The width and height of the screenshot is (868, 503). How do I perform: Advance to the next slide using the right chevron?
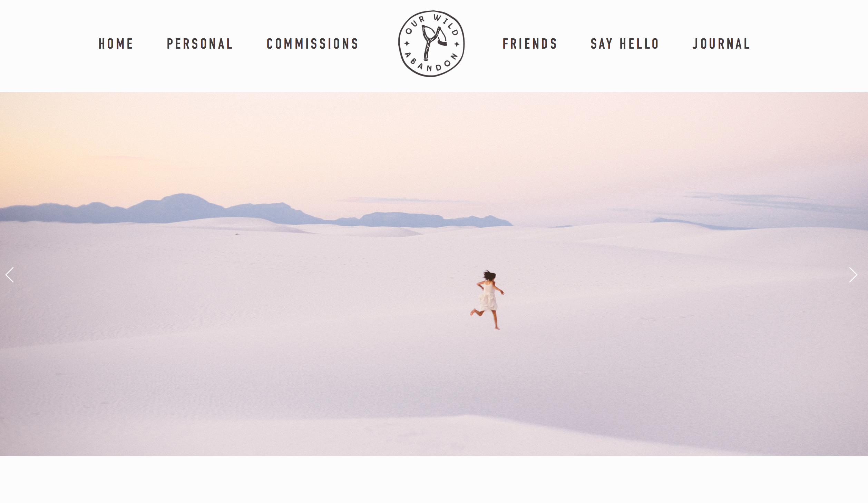point(853,275)
